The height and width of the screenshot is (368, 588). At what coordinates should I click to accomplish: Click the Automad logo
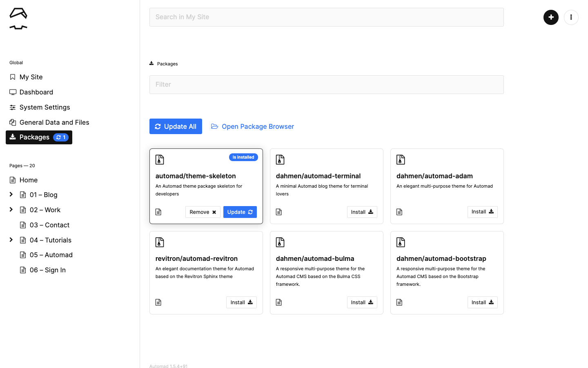tap(18, 18)
